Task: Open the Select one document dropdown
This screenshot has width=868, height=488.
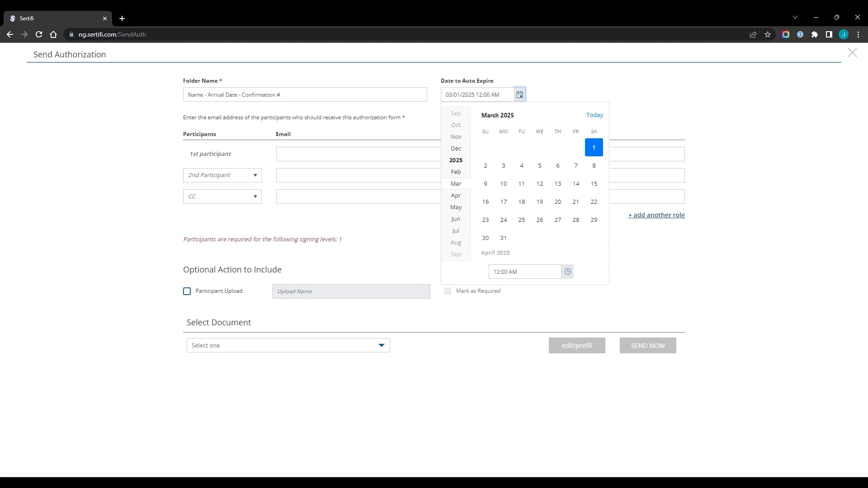Action: 381,345
